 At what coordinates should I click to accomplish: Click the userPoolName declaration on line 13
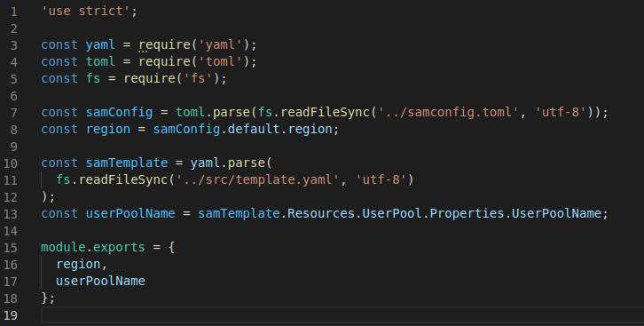pos(130,213)
